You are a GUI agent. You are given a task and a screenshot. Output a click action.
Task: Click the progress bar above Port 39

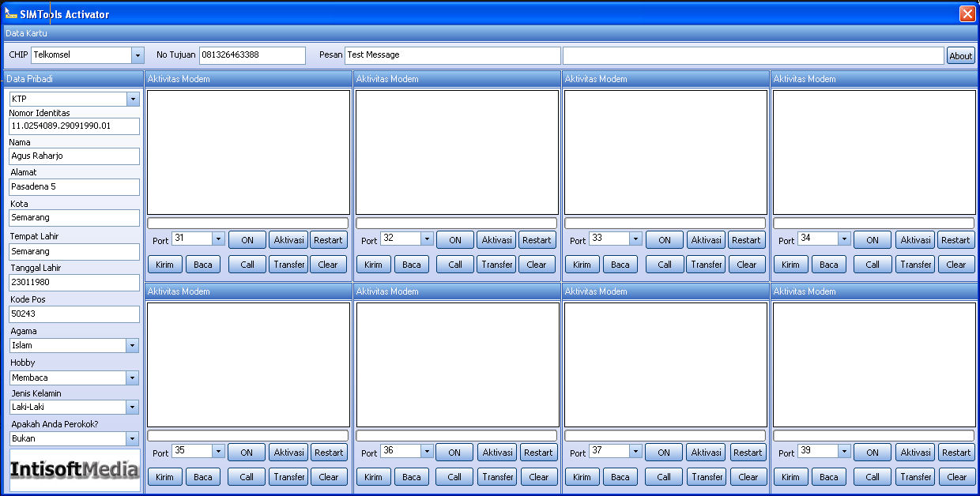coord(874,436)
